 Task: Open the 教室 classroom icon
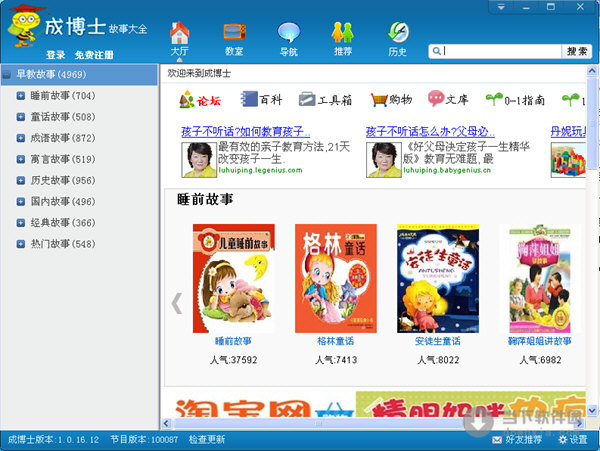coord(234,36)
